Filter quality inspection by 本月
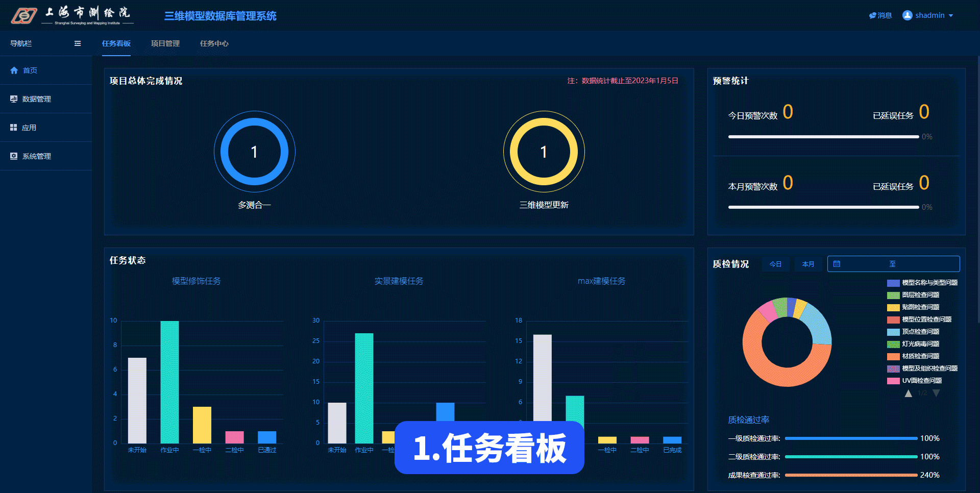980x493 pixels. click(x=808, y=264)
